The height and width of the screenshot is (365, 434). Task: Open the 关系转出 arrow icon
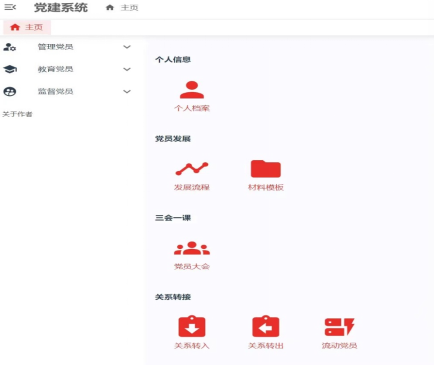coord(266,326)
